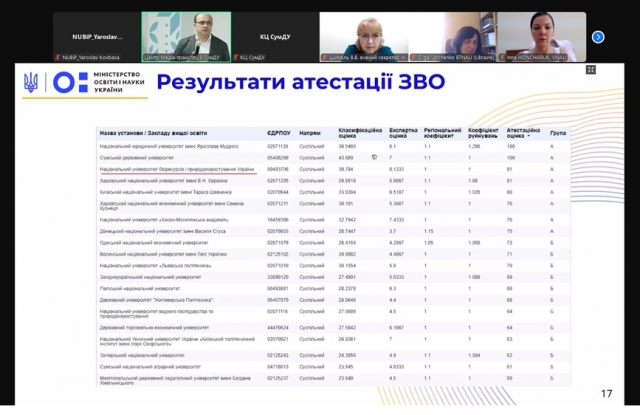Select the BTNAU (Ukraine) participant video
Screen dimensions: 640x415
pos(453,37)
